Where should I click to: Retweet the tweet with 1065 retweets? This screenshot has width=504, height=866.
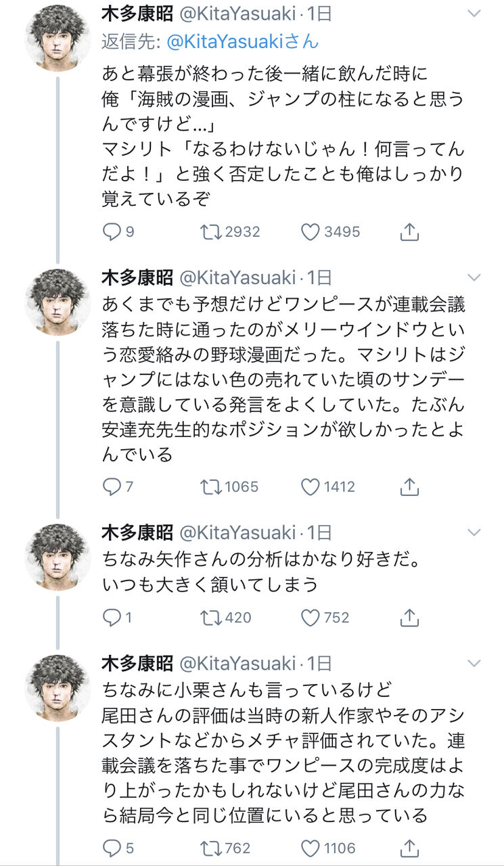pyautogui.click(x=212, y=486)
